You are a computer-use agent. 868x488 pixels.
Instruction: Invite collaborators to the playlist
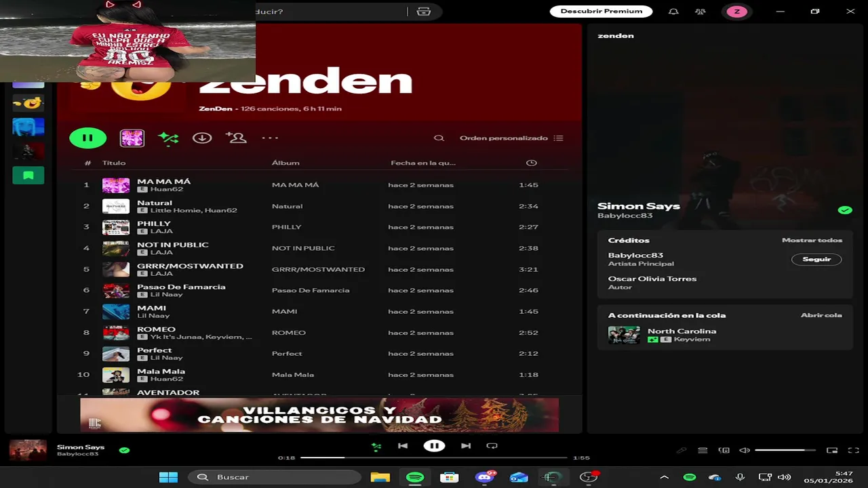tap(236, 138)
